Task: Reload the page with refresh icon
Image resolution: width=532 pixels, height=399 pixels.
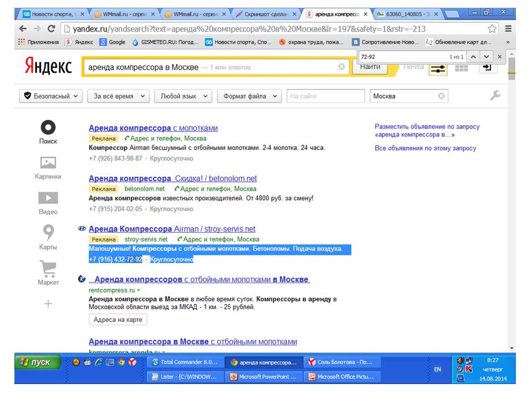Action: tap(51, 28)
